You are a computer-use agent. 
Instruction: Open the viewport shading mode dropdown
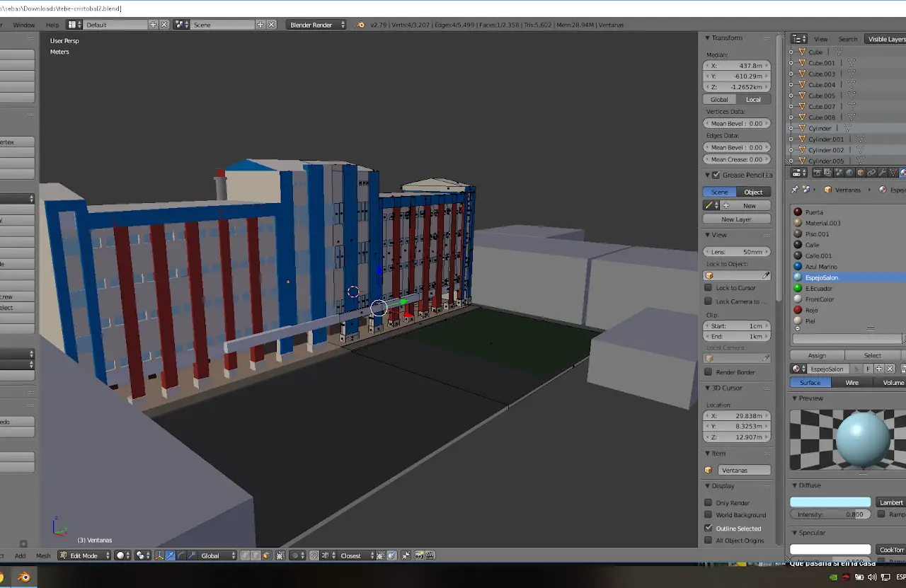(123, 555)
